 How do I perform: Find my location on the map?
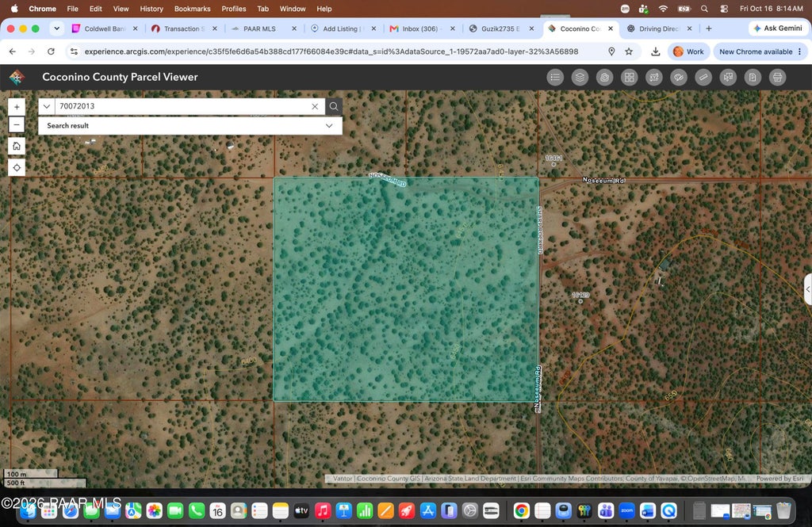[17, 168]
